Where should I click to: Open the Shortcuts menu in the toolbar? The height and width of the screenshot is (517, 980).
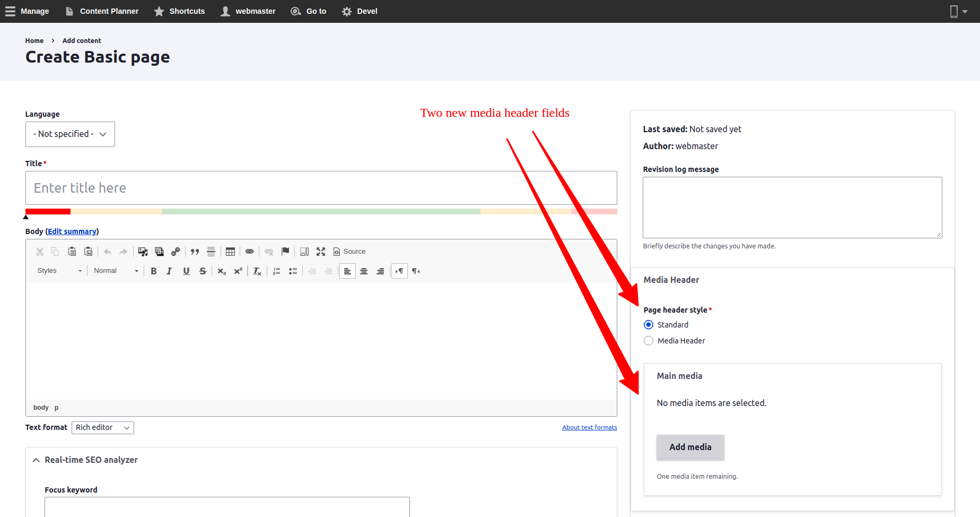[x=180, y=11]
